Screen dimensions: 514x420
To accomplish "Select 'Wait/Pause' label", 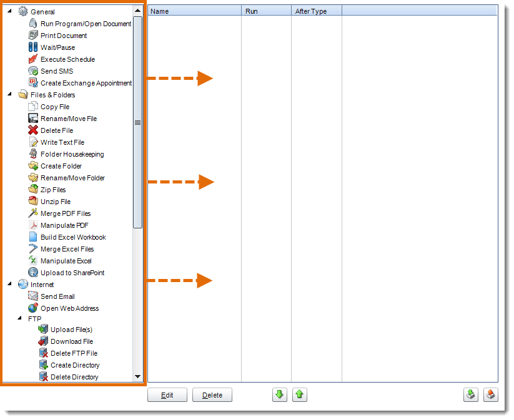I will pos(57,47).
